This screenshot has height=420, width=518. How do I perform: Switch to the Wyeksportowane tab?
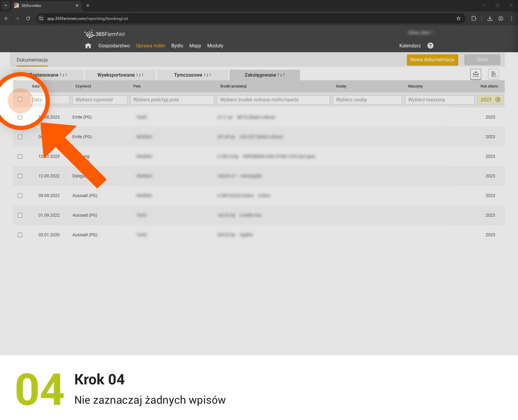pyautogui.click(x=120, y=75)
